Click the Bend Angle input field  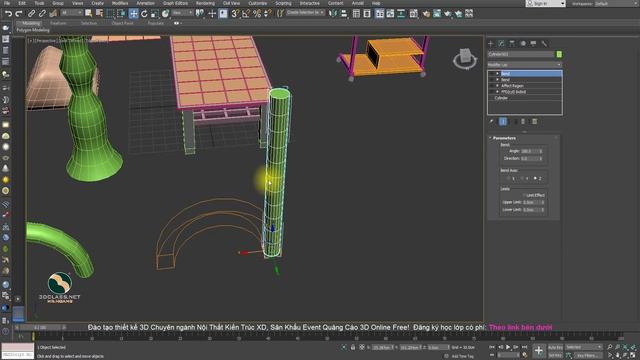(530, 151)
